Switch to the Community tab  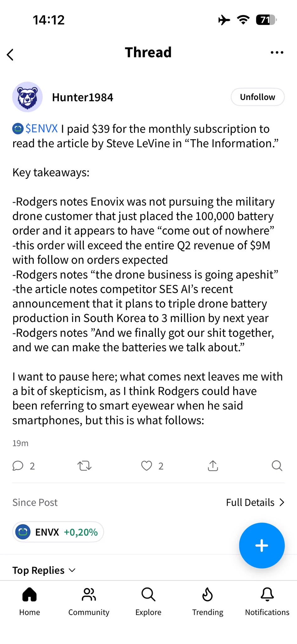point(89,602)
